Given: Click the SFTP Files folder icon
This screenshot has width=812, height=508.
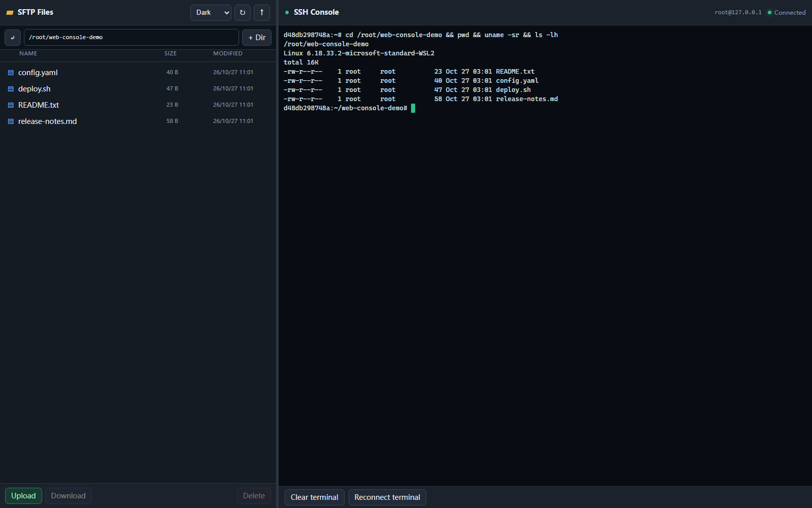Looking at the screenshot, I should click(x=10, y=13).
